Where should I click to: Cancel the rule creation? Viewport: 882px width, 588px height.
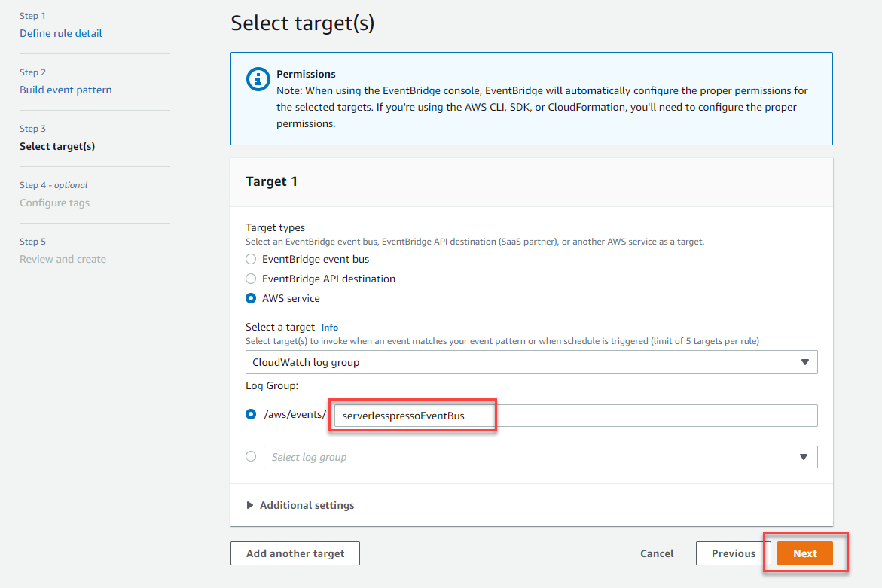coord(657,553)
